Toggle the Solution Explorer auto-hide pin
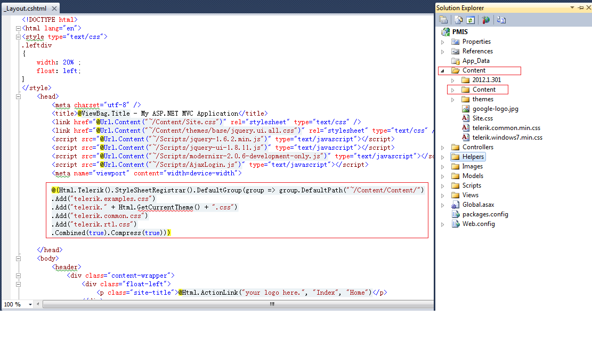 581,7
